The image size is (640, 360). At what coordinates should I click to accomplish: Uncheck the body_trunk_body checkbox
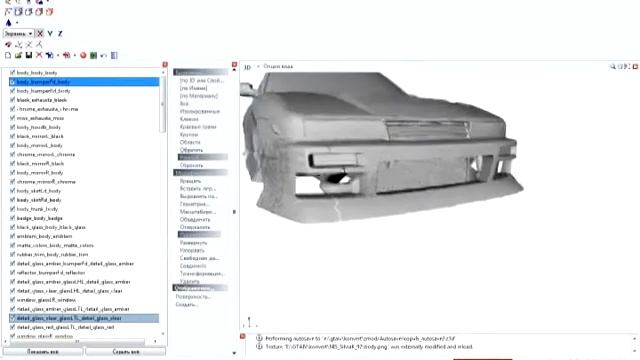click(12, 209)
